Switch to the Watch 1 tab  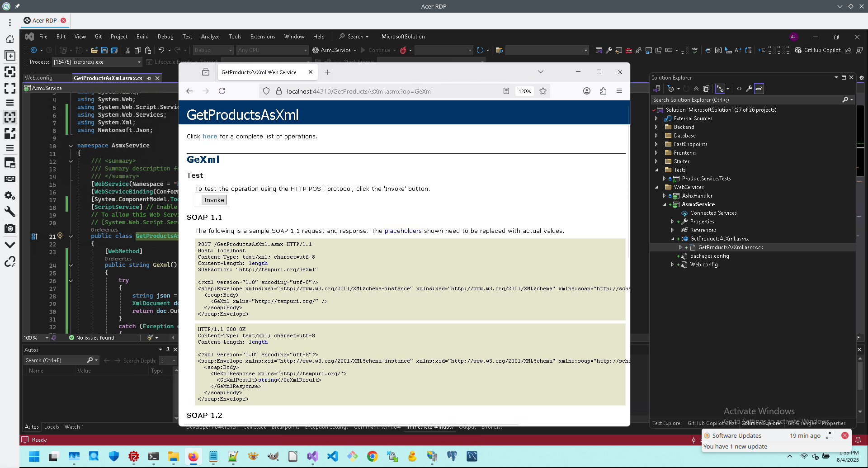pyautogui.click(x=74, y=427)
